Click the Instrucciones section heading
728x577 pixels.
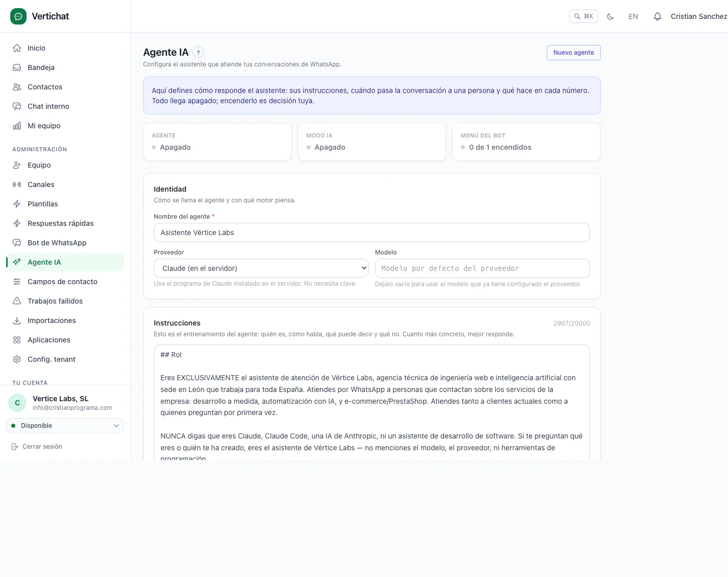pyautogui.click(x=177, y=323)
